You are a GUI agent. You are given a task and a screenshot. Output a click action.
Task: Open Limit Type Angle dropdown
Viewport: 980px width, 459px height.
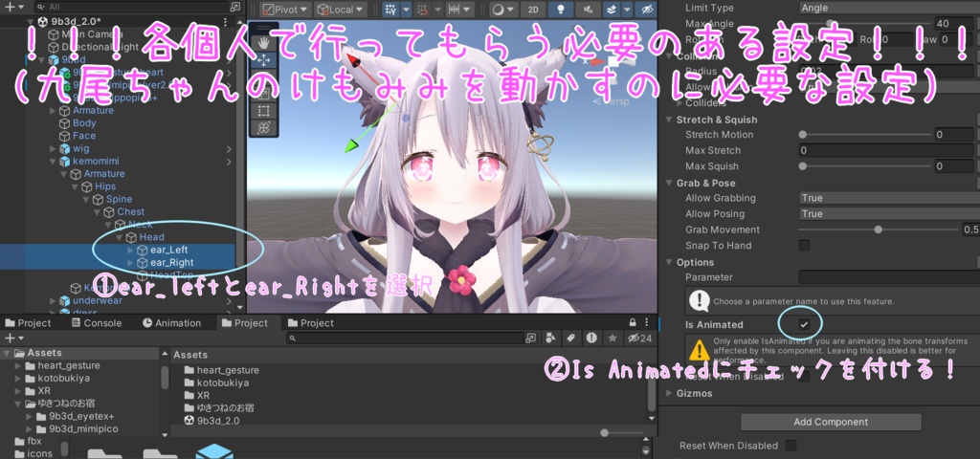click(889, 8)
